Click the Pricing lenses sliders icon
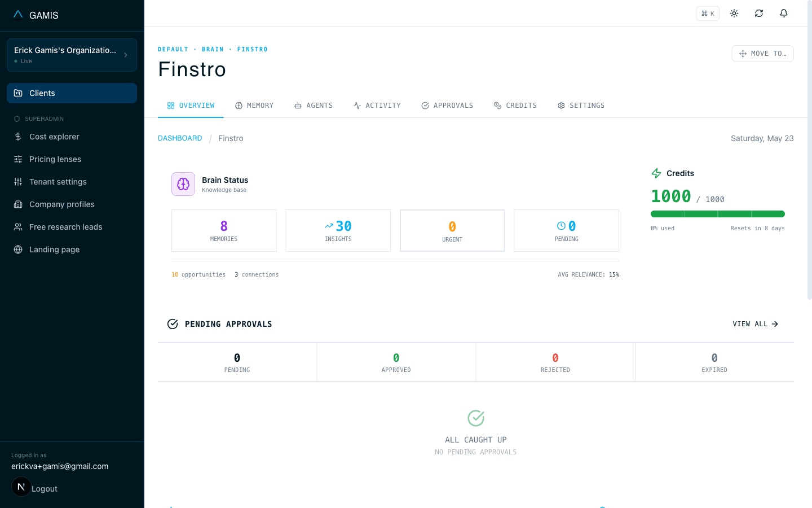The width and height of the screenshot is (812, 508). pos(18,159)
